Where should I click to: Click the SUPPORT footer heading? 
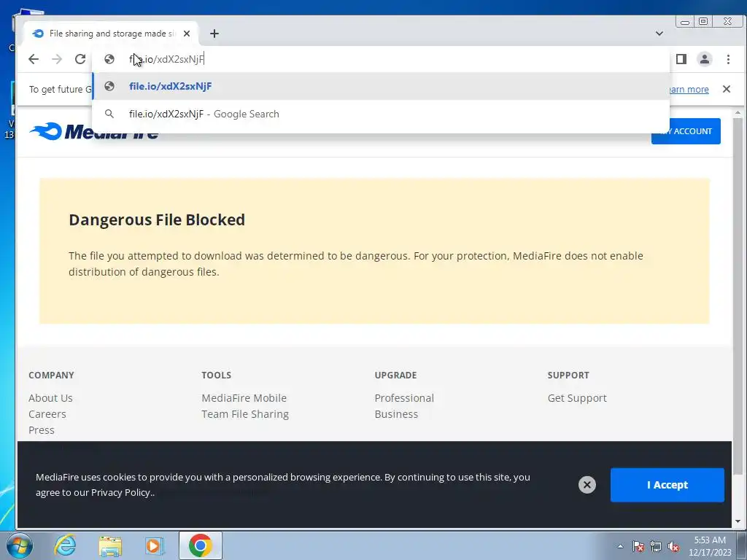568,376
